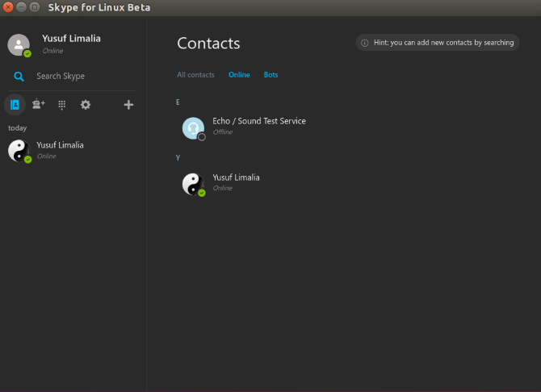Click the blue search magnifier icon

click(19, 76)
